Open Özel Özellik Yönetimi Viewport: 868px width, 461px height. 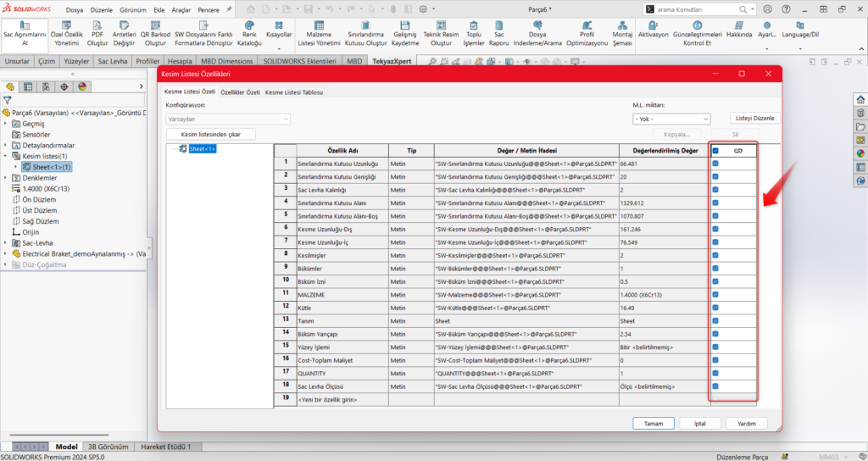pyautogui.click(x=66, y=34)
